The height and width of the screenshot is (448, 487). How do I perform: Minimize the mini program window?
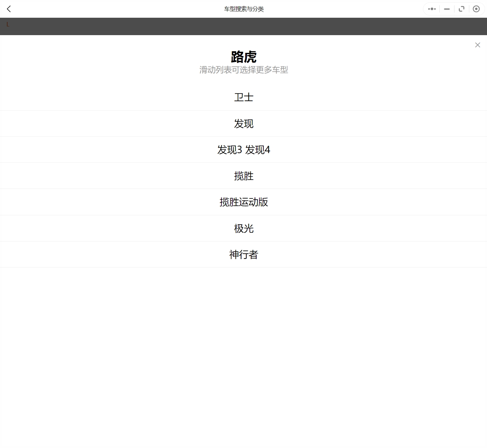(x=447, y=9)
